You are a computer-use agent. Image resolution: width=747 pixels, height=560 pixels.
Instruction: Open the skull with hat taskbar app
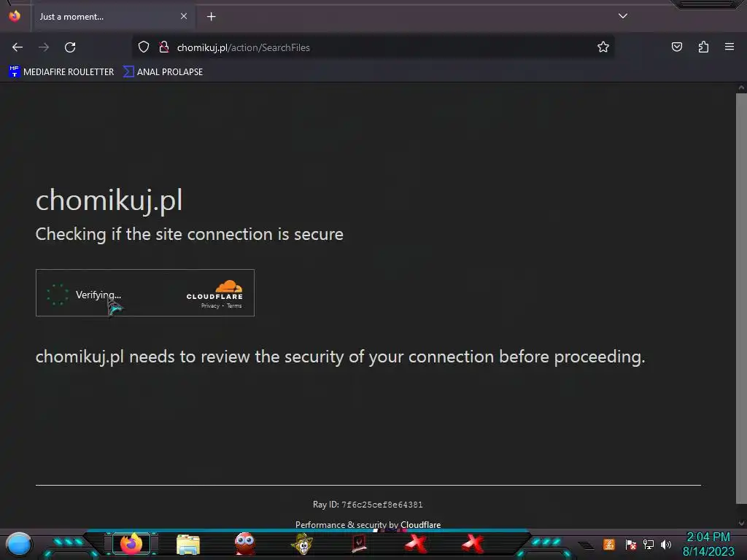(x=302, y=544)
